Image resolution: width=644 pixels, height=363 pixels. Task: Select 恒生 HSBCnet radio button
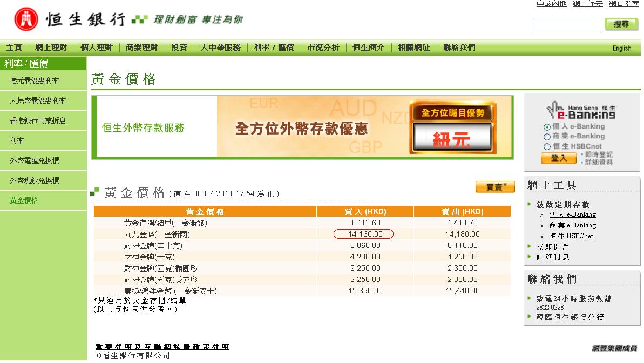(547, 146)
